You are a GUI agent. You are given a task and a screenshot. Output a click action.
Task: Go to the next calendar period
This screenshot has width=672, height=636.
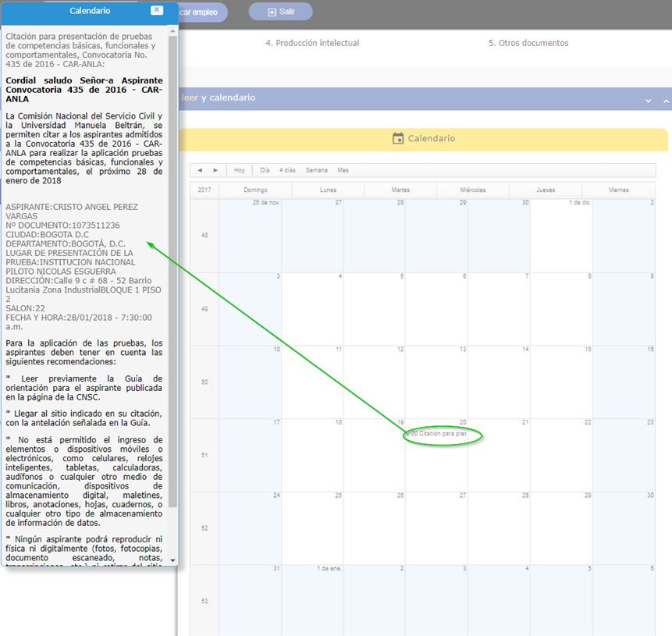pyautogui.click(x=215, y=170)
